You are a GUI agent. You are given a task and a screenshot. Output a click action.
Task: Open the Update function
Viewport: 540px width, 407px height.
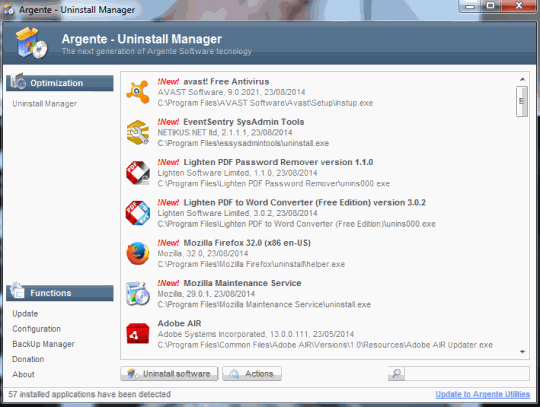25,314
